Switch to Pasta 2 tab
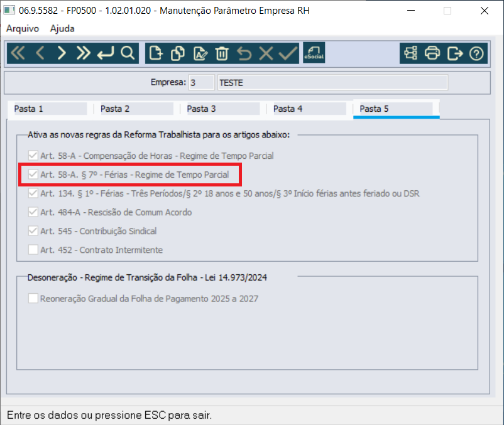 [136, 109]
